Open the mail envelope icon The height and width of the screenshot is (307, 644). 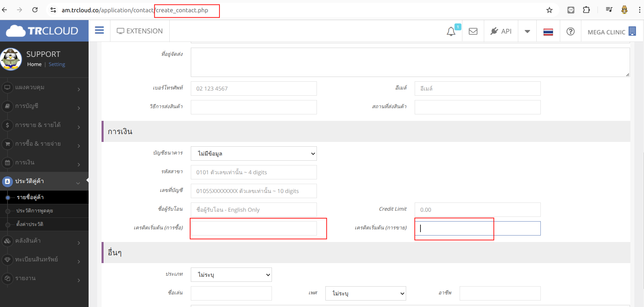click(473, 31)
